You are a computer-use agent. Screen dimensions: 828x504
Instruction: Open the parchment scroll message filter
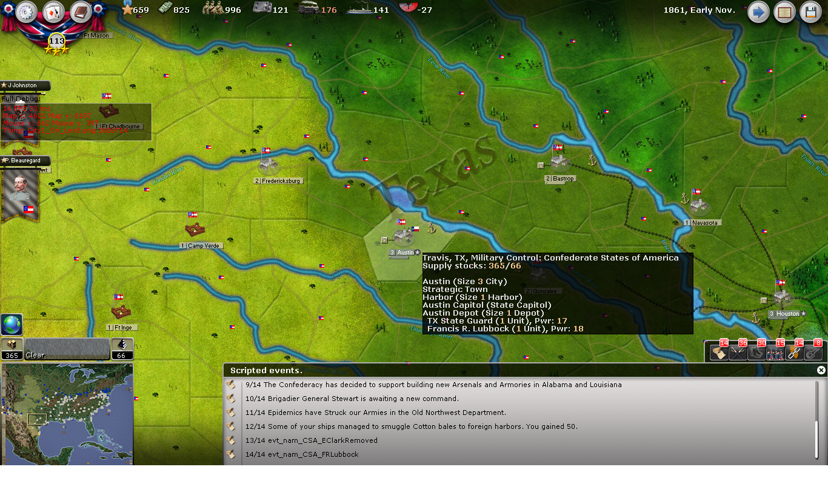(x=719, y=352)
